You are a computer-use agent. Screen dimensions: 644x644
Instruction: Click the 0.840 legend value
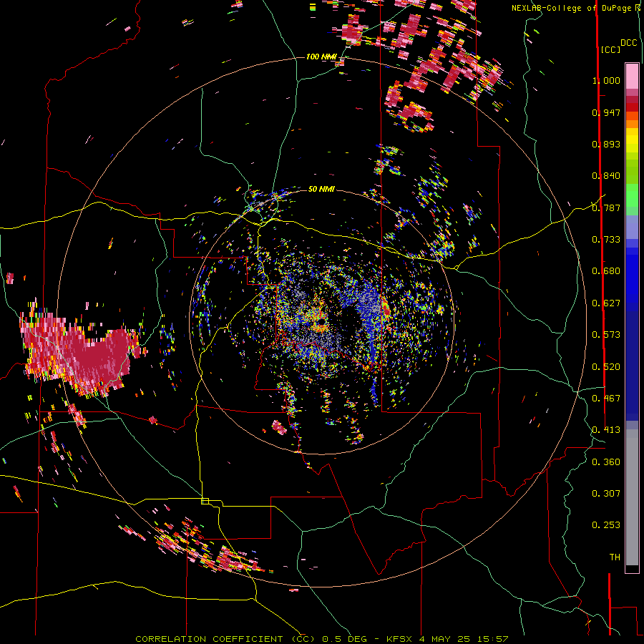tap(606, 176)
